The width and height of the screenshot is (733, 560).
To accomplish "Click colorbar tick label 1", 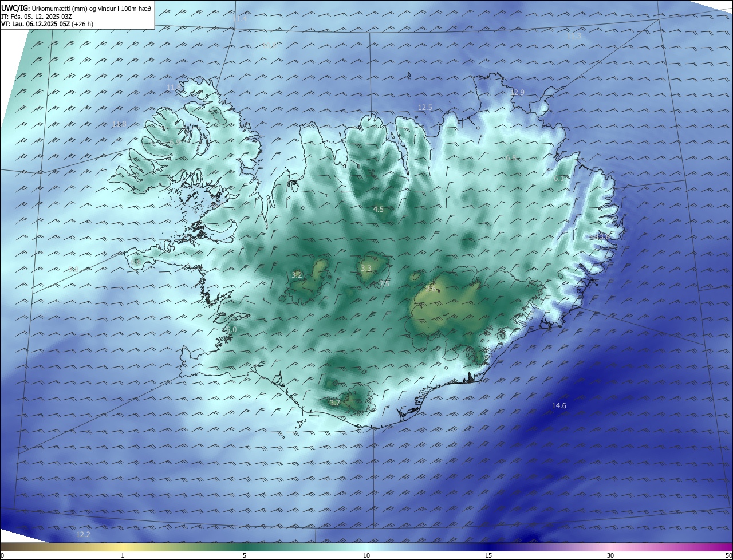I will pyautogui.click(x=123, y=555).
